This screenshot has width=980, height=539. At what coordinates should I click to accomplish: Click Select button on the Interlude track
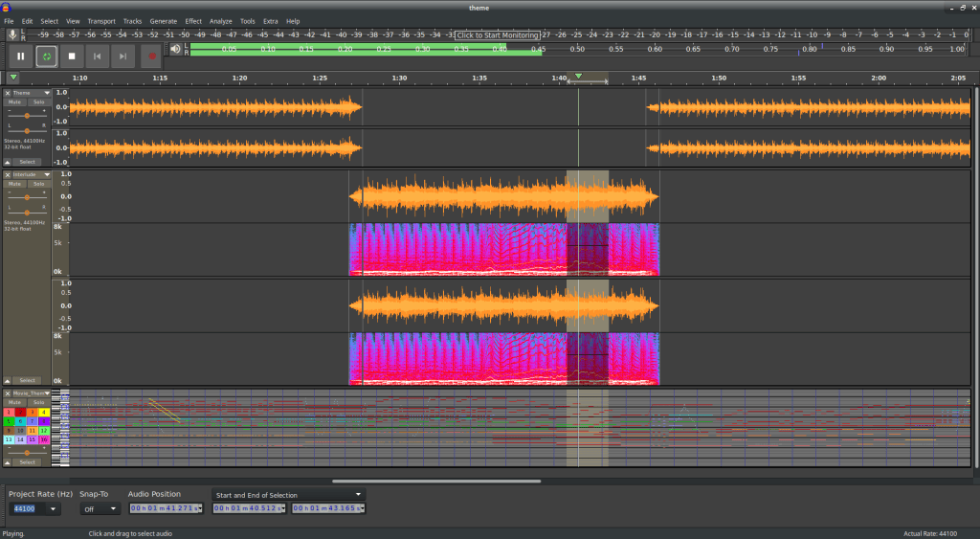pyautogui.click(x=28, y=380)
